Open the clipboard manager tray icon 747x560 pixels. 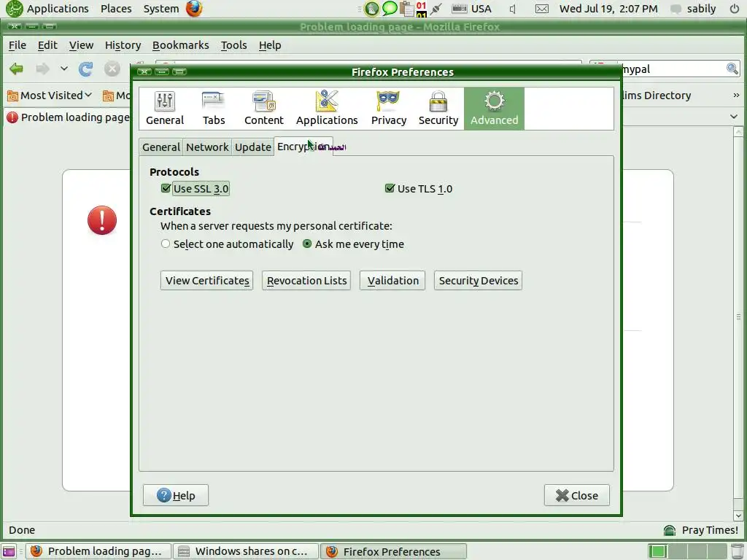click(406, 9)
